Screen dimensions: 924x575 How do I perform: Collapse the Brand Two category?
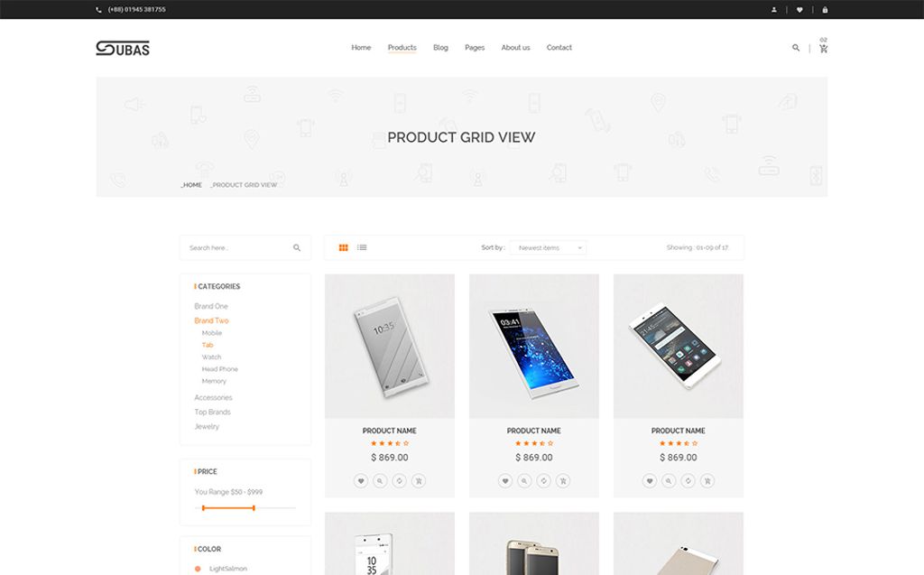tap(211, 320)
